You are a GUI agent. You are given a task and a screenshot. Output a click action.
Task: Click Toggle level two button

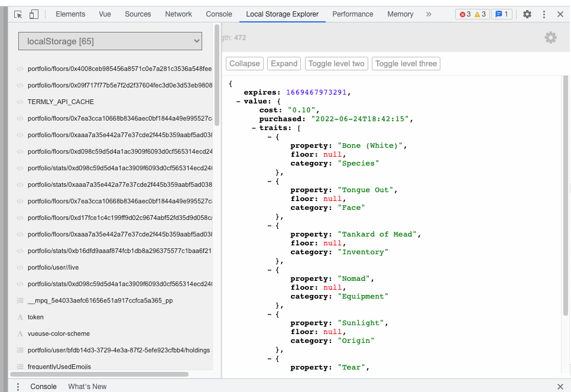pyautogui.click(x=336, y=63)
